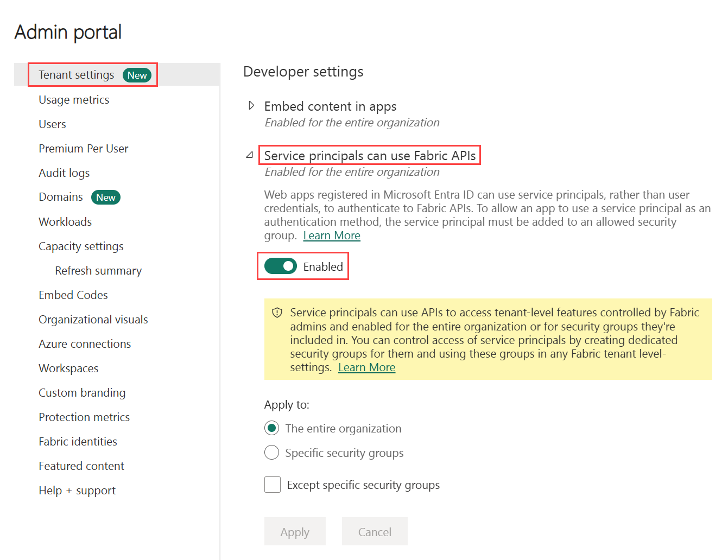Click the Cancel button
Screen dimensions: 728x560
pos(375,531)
